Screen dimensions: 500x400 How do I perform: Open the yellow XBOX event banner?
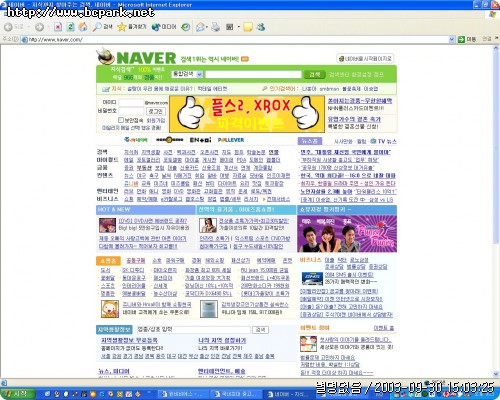247,114
